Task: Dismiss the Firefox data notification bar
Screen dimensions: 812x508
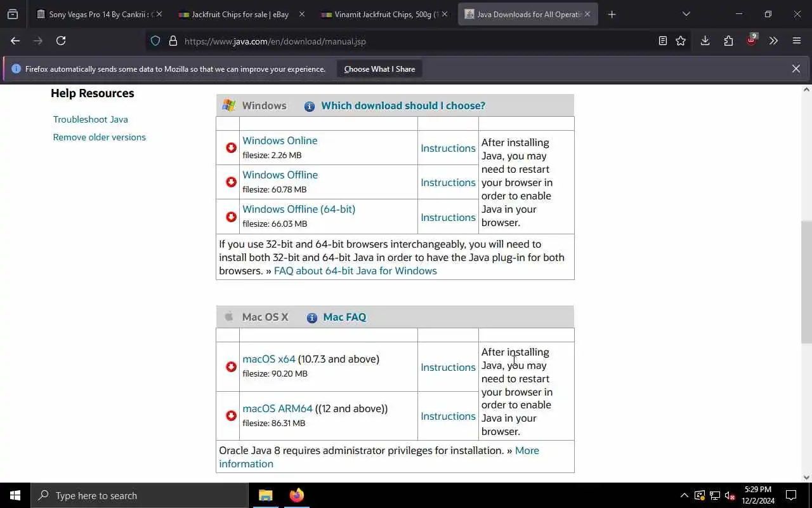Action: [796, 69]
